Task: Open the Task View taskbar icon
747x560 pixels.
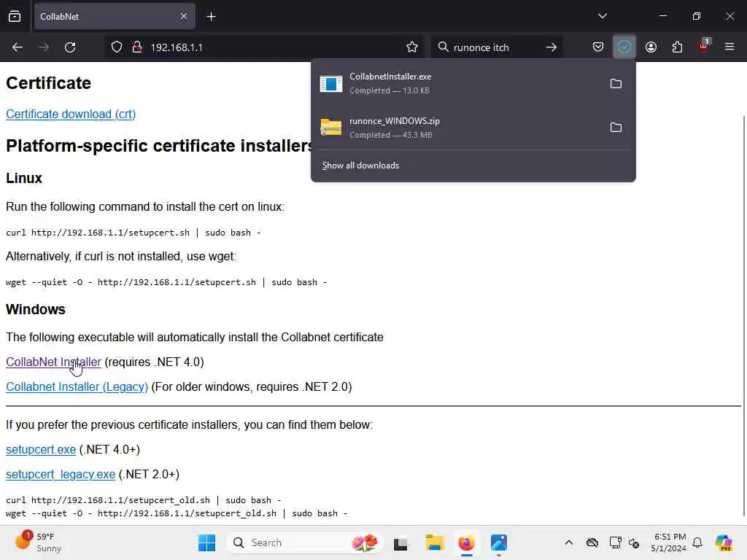Action: 400,542
